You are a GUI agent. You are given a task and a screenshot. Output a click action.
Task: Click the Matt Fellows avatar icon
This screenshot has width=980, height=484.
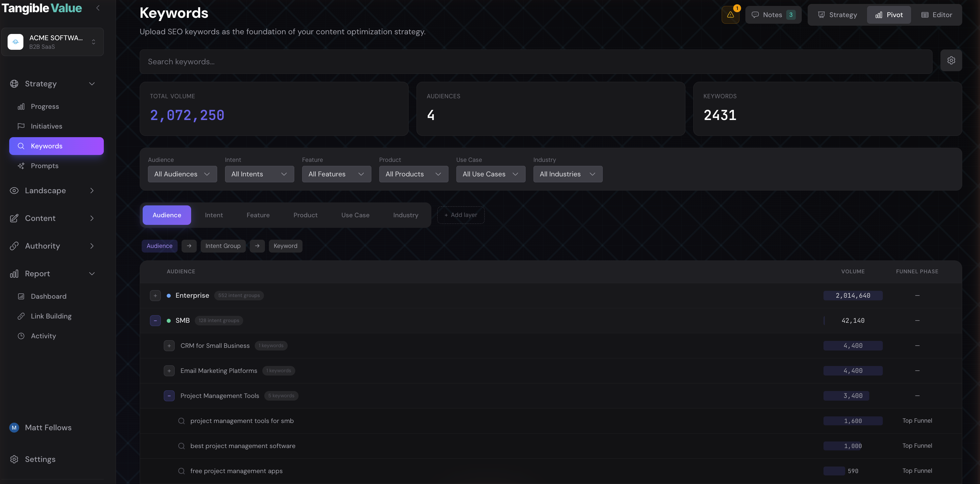[14, 427]
